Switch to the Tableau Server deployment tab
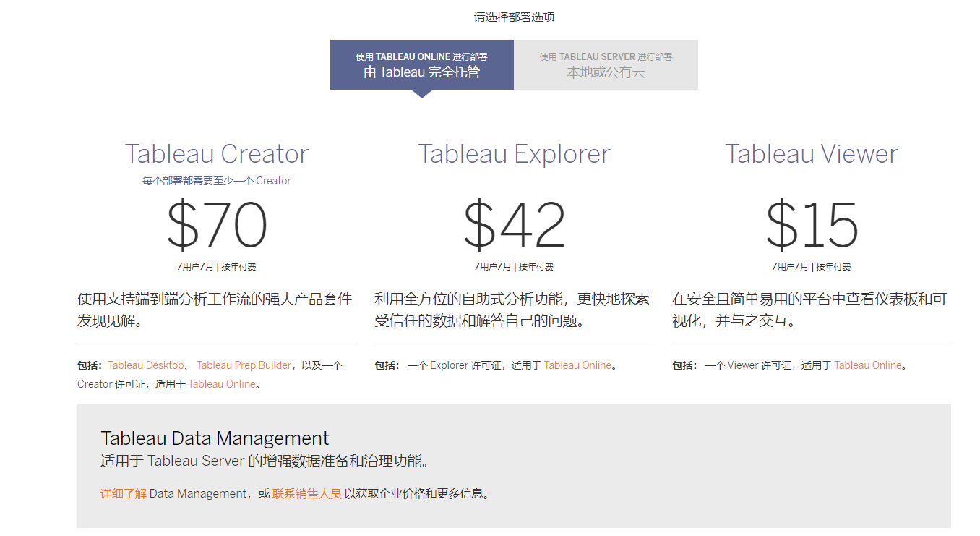 606,64
